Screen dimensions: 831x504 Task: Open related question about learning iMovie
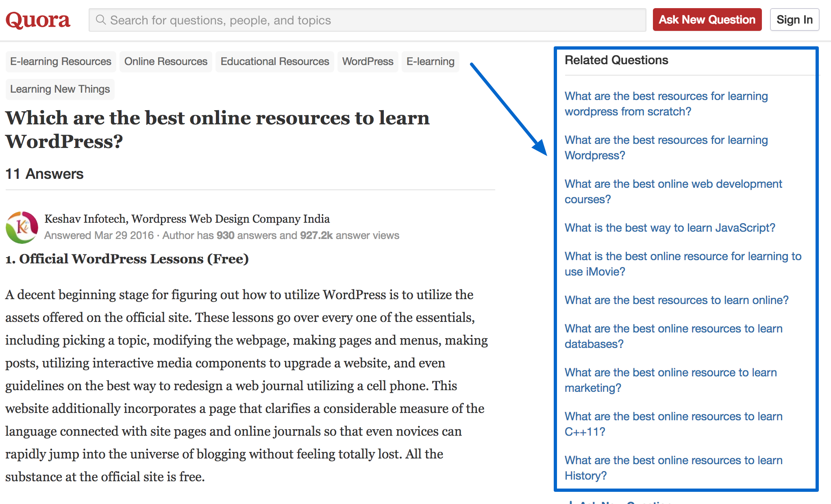coord(683,264)
